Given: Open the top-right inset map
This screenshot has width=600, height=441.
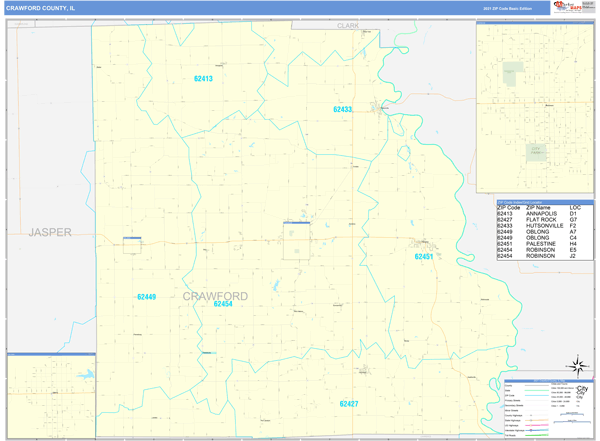Looking at the screenshot, I should [535, 108].
